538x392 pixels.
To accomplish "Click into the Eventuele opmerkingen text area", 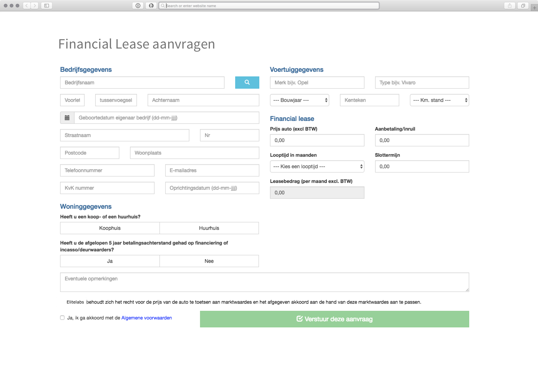I will click(x=264, y=282).
